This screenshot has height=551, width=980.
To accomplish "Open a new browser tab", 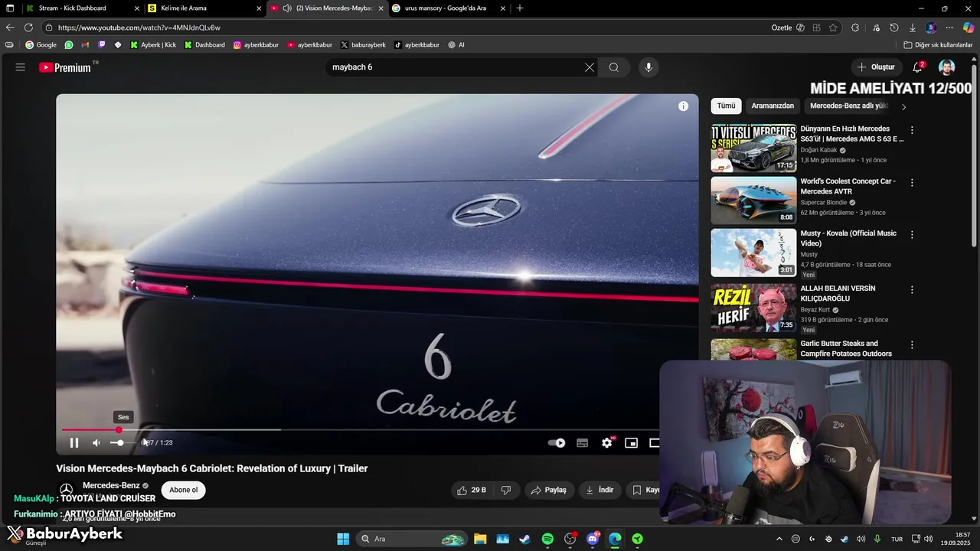I will coord(520,8).
